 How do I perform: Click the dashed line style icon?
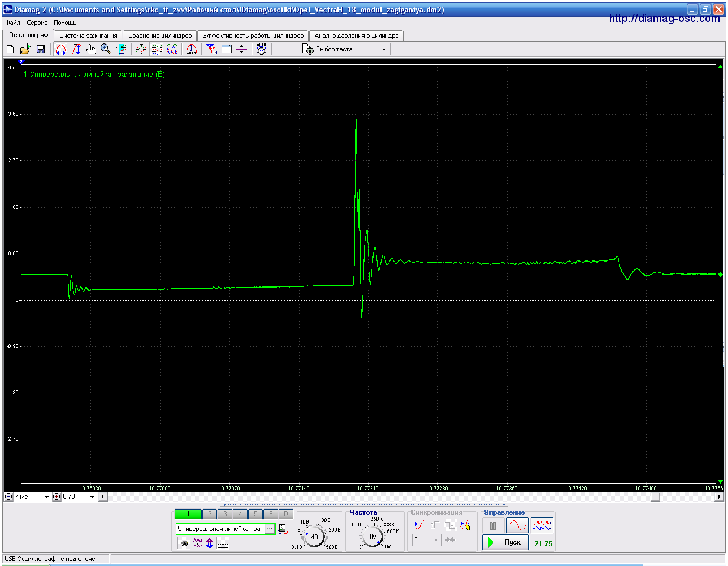tap(223, 543)
